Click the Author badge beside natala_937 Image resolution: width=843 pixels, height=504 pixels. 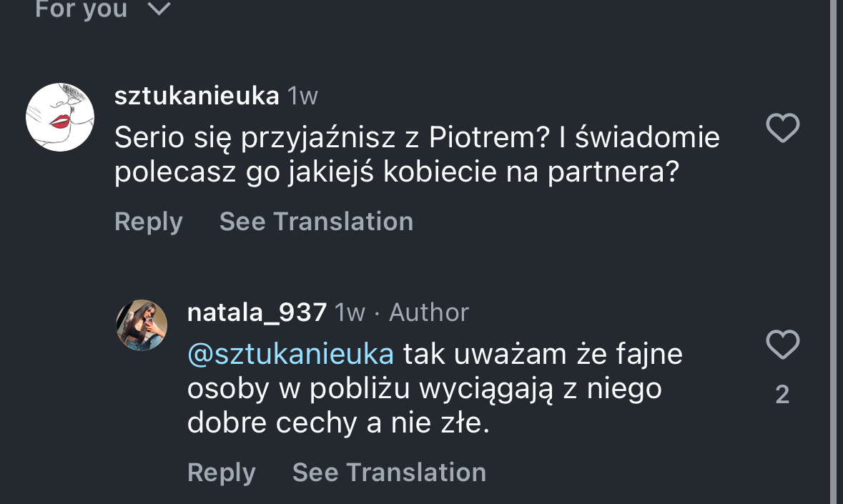coord(429,312)
